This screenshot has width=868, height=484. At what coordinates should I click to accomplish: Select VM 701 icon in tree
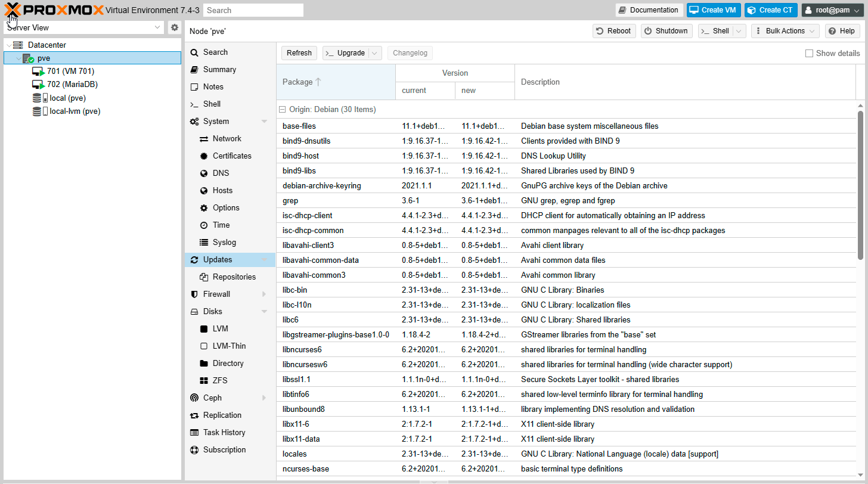coord(38,72)
